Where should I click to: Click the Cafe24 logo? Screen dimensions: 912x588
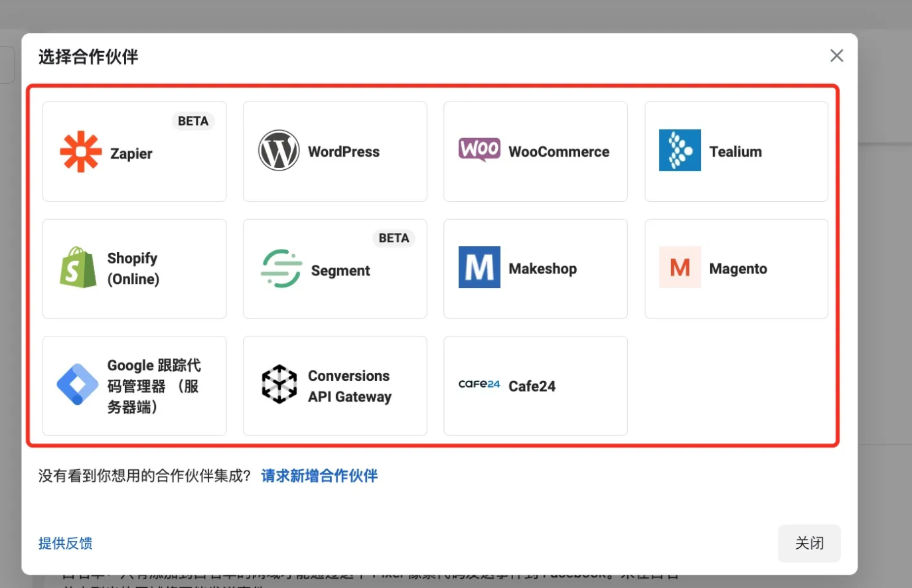pos(479,384)
